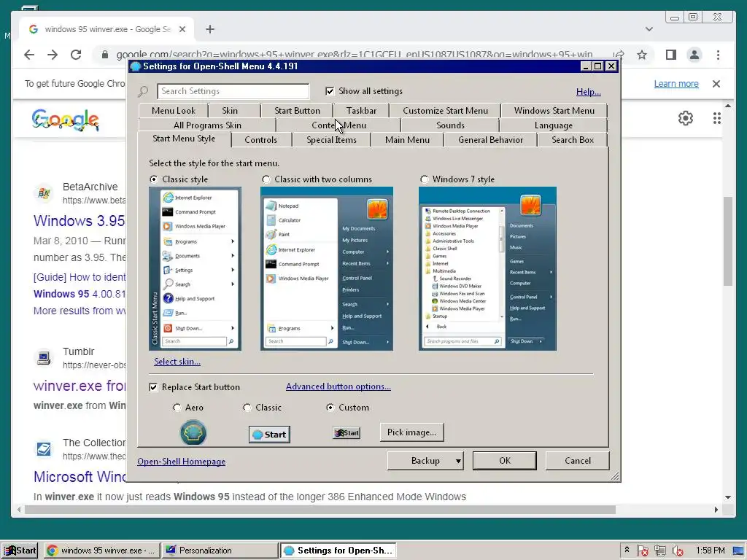Select the Classic style radio button
The width and height of the screenshot is (747, 560).
[x=153, y=179]
